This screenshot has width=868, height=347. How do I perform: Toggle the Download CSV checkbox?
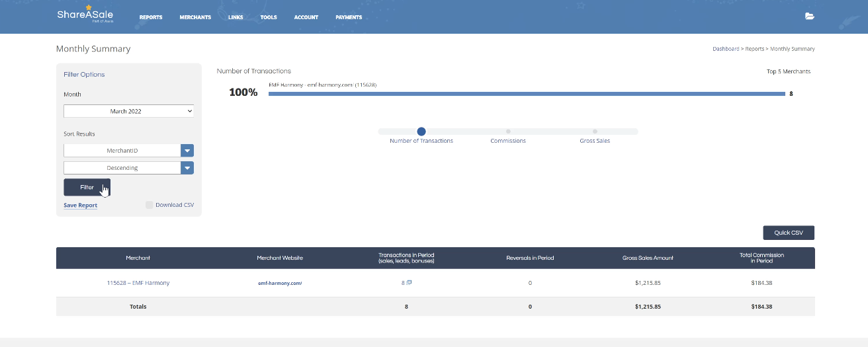point(150,205)
